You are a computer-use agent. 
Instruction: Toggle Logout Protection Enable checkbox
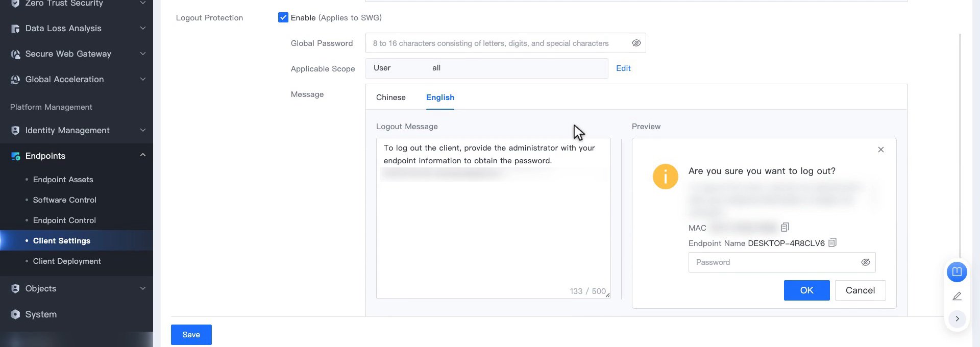(x=283, y=17)
